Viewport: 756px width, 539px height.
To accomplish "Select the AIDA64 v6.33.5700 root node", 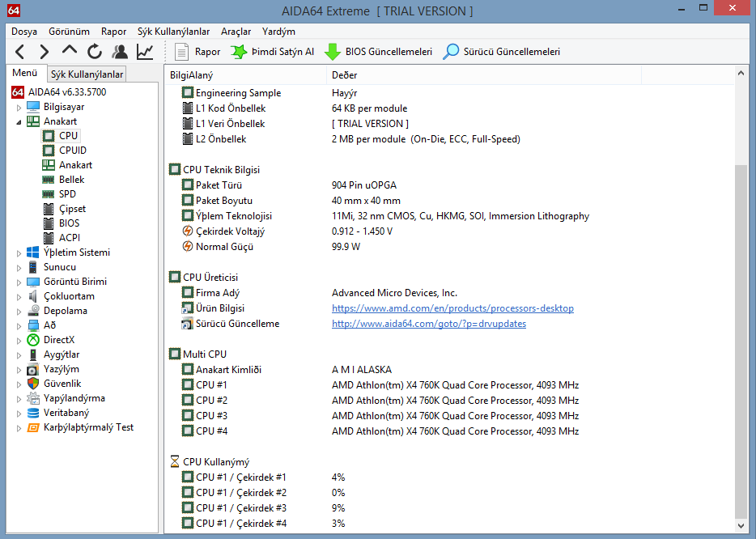I will click(67, 91).
